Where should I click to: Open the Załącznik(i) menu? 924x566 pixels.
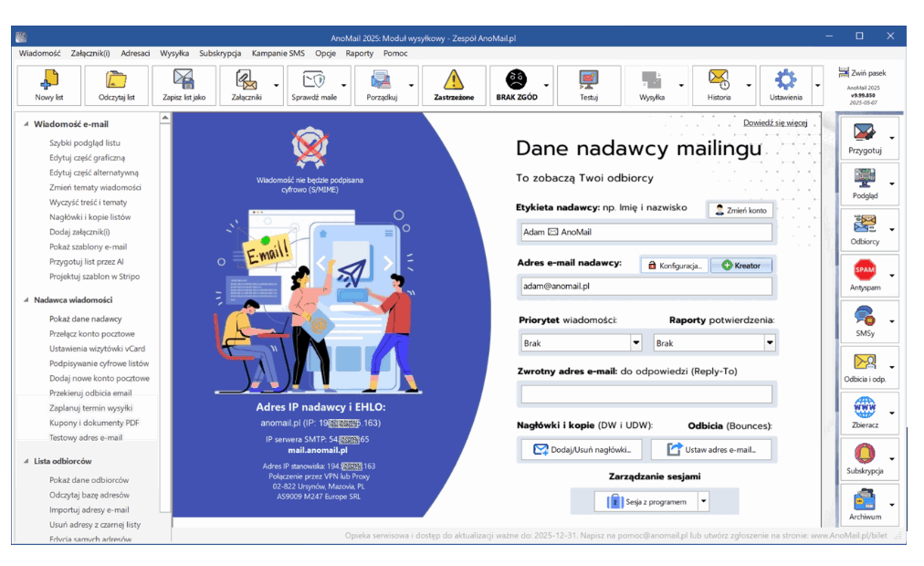point(90,53)
